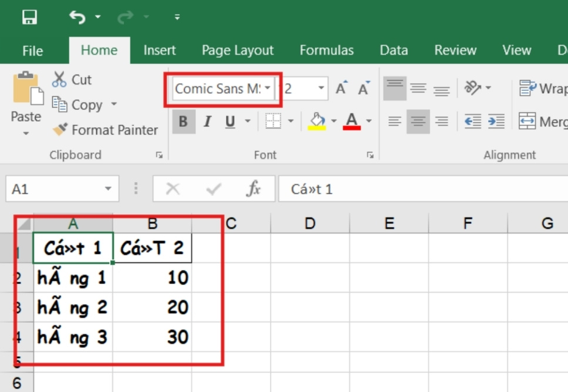Image resolution: width=568 pixels, height=392 pixels.
Task: Click the Format Painter brush icon
Action: (x=60, y=130)
